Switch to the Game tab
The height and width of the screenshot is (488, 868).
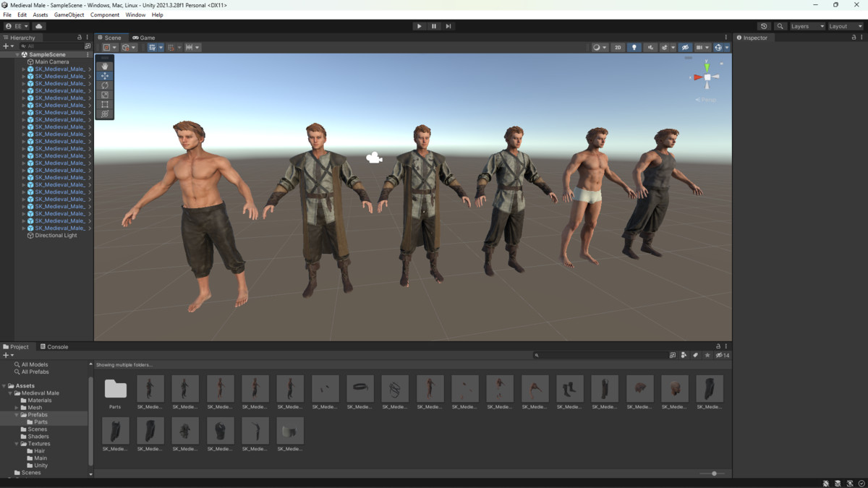coord(144,38)
